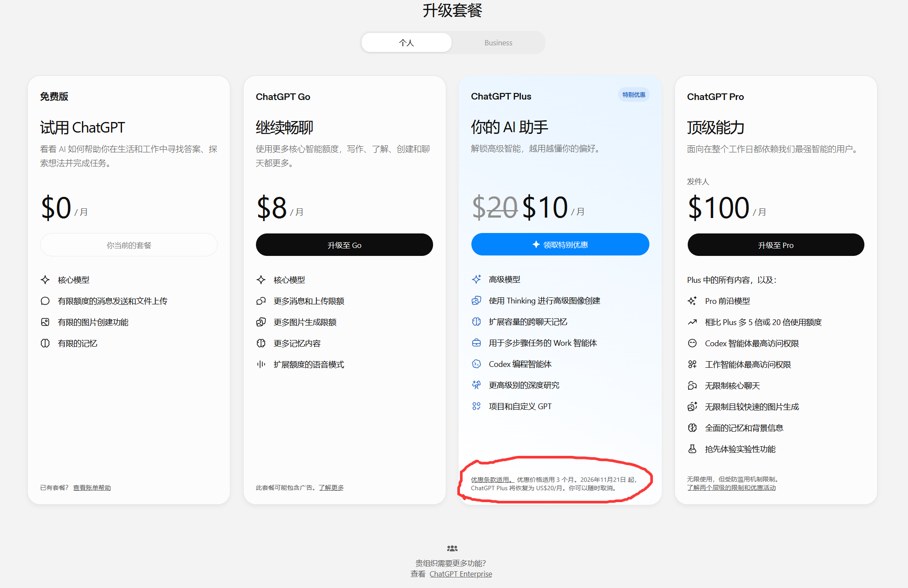Screen dimensions: 908x588
Task: Click the sparkle icon beside 核心模型 in ChatGPT Go
Action: click(261, 280)
